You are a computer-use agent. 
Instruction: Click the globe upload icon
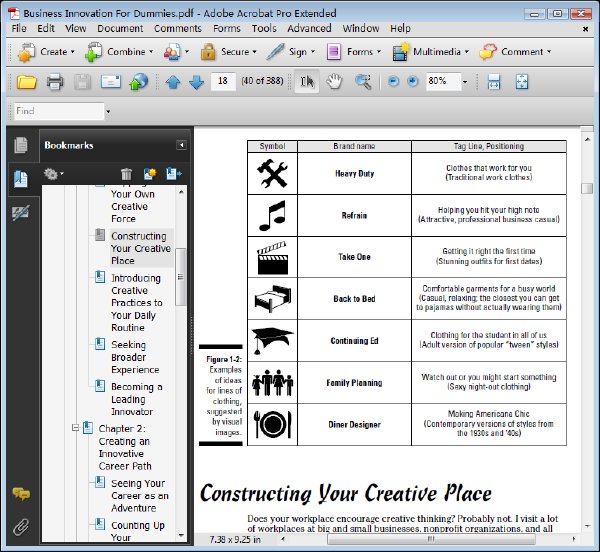139,81
